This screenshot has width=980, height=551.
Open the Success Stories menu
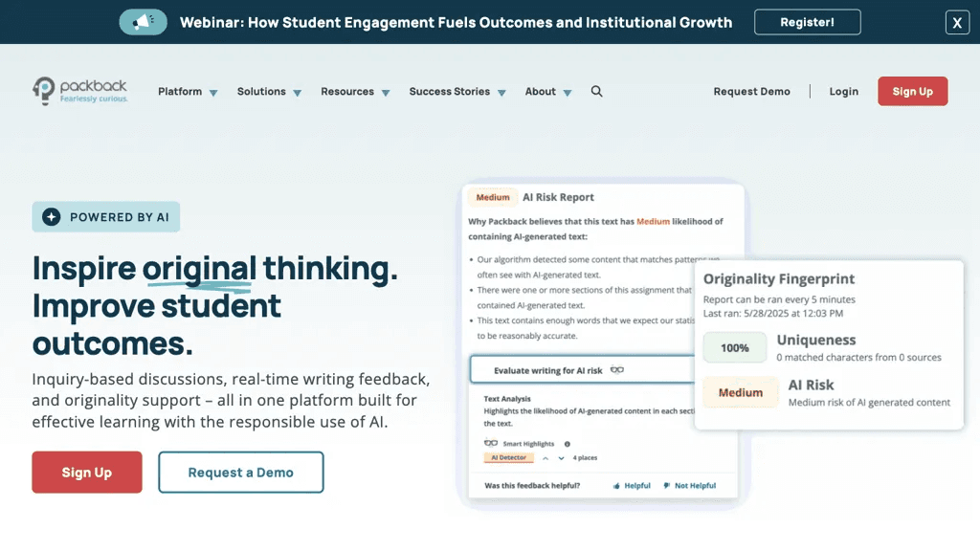(457, 91)
